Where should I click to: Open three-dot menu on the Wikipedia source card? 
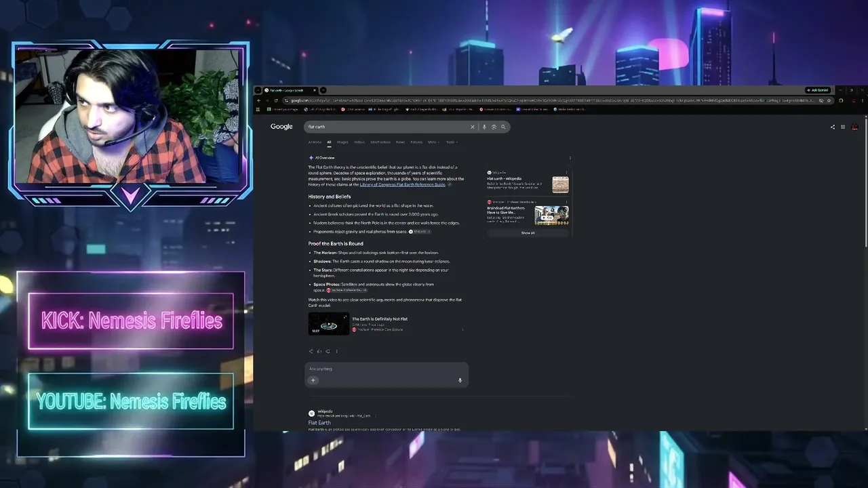pyautogui.click(x=567, y=173)
